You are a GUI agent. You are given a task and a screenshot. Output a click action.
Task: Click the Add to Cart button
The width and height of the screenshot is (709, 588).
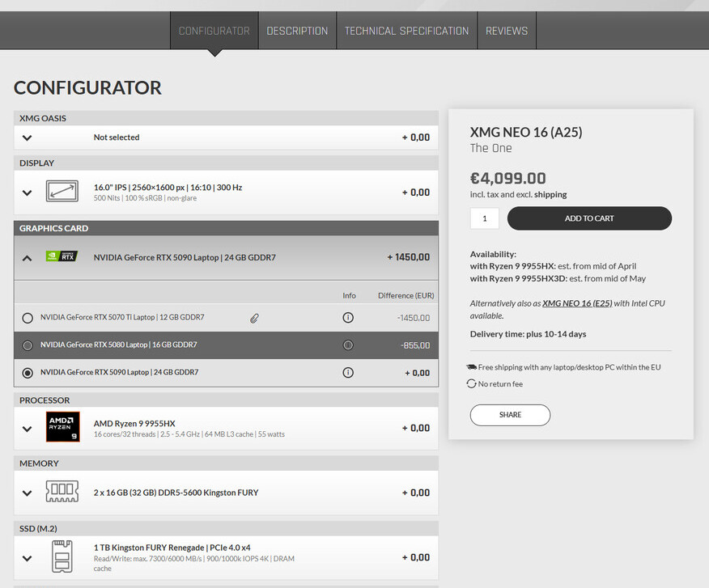(589, 218)
